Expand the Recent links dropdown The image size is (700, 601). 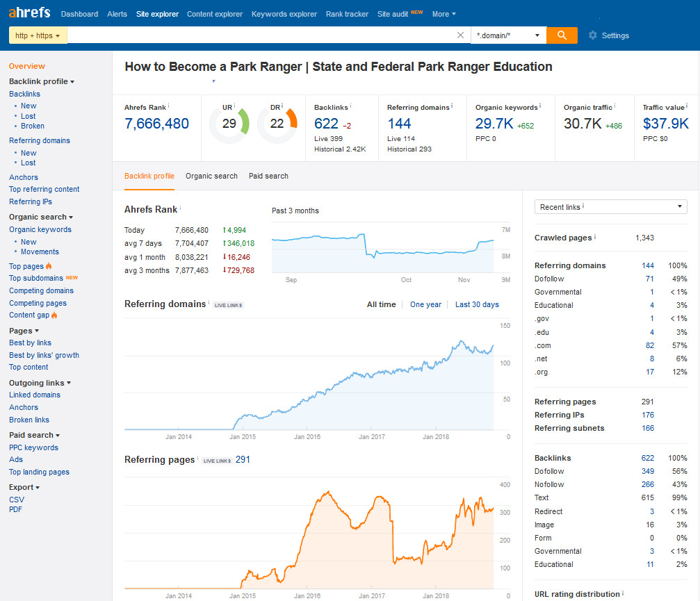(x=610, y=207)
